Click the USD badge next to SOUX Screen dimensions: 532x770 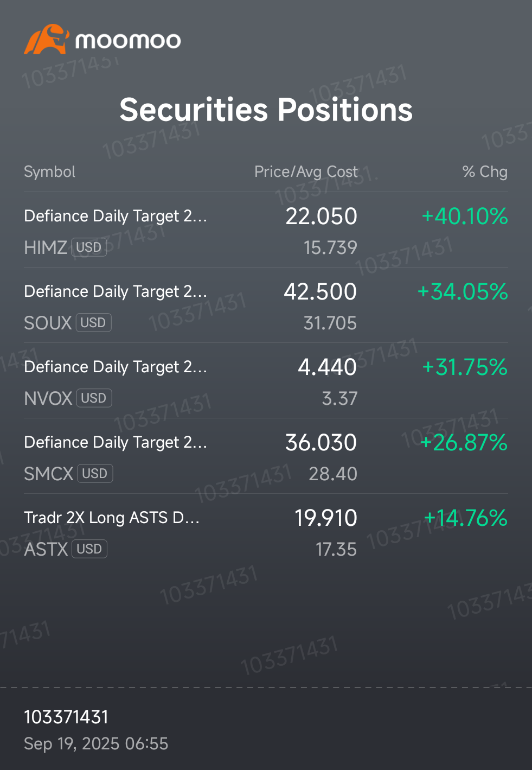93,323
